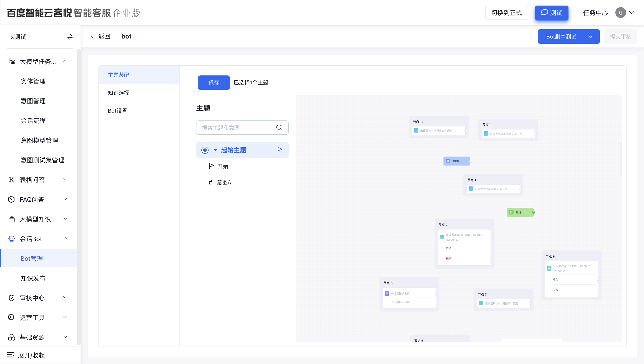Click the 会话Bot robot icon
Screen dimensions: 644x364
click(x=11, y=239)
